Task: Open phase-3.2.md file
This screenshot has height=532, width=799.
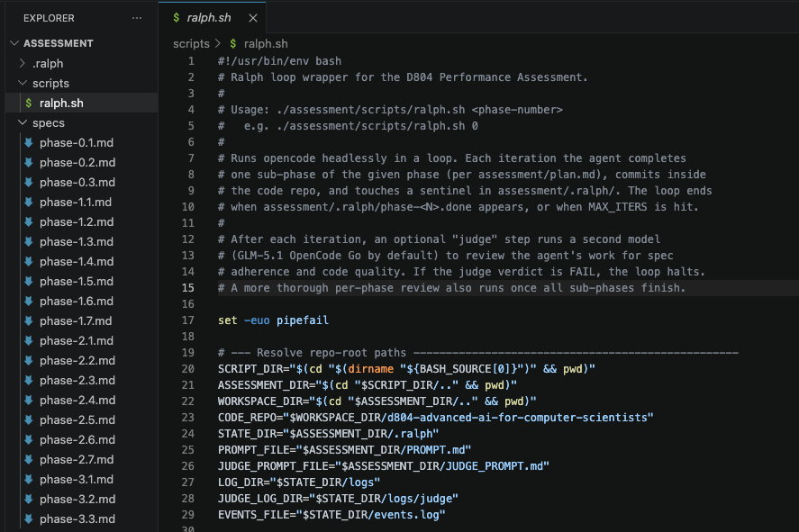Action: point(82,500)
